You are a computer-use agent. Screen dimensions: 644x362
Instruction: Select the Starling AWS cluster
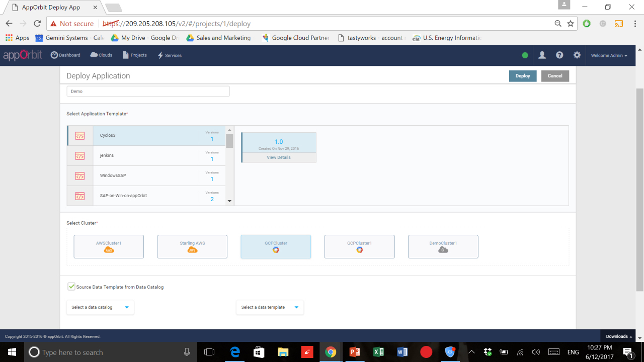192,246
